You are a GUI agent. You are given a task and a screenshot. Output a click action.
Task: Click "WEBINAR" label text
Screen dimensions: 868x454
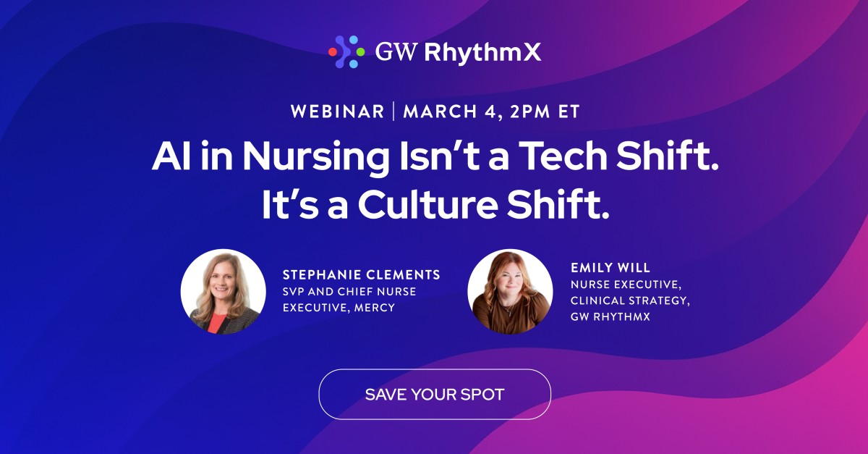337,112
